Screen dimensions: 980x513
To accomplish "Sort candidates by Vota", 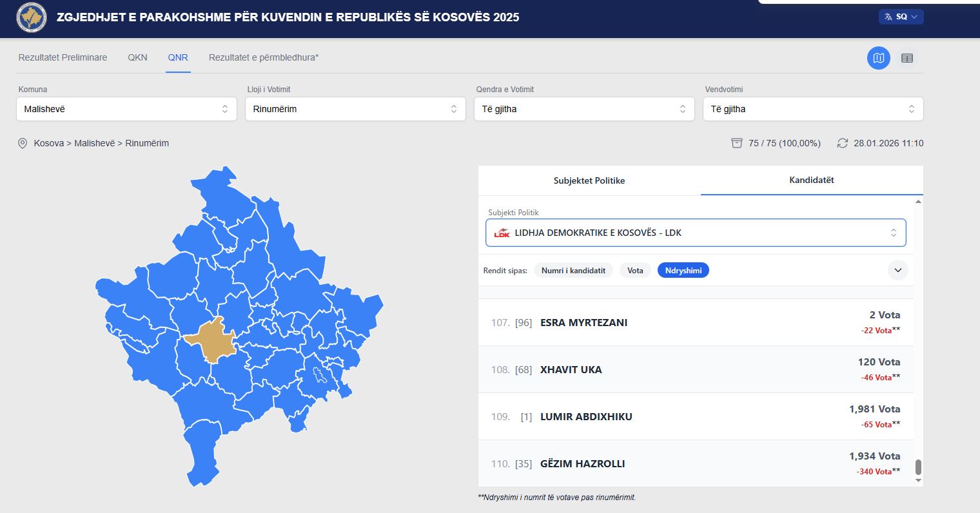I will [635, 271].
